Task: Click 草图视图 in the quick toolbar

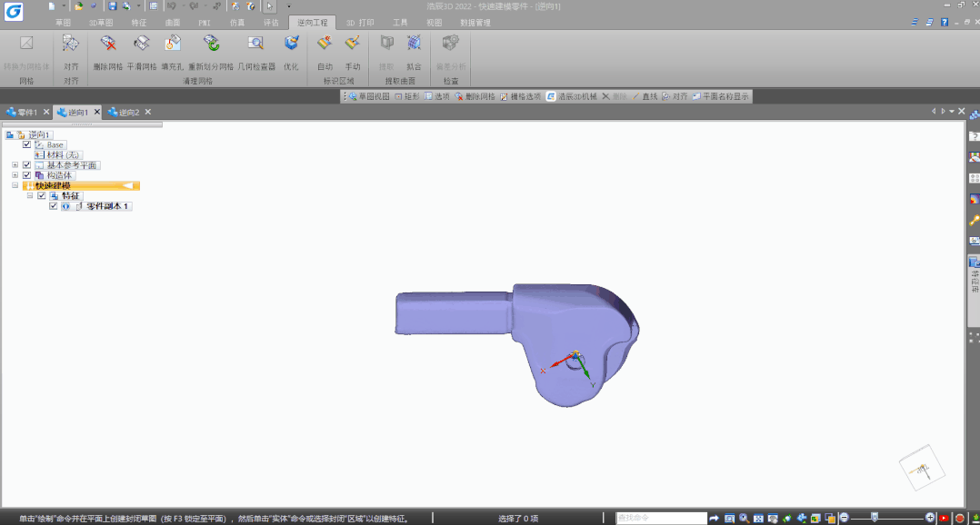Action: [x=368, y=96]
